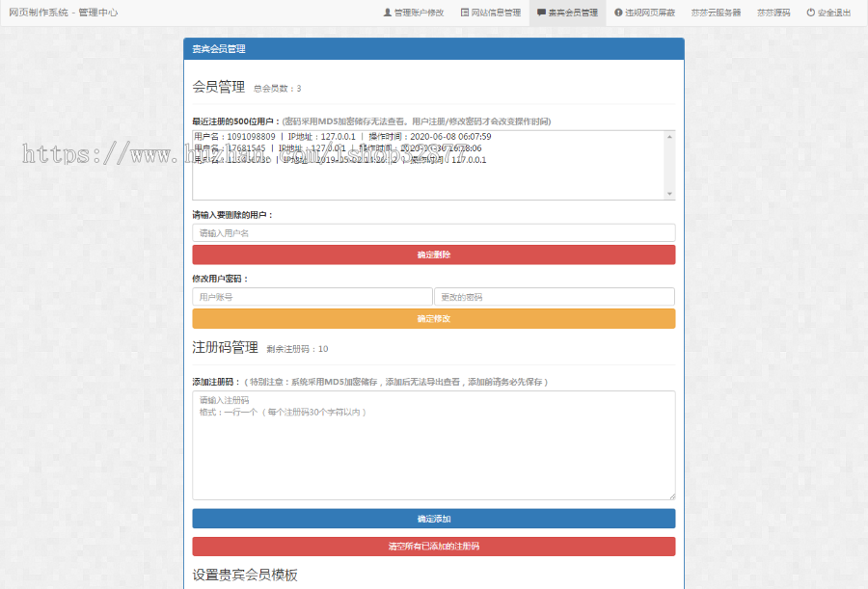The image size is (868, 589).
Task: Click the blue 确定添加 button
Action: pos(433,519)
